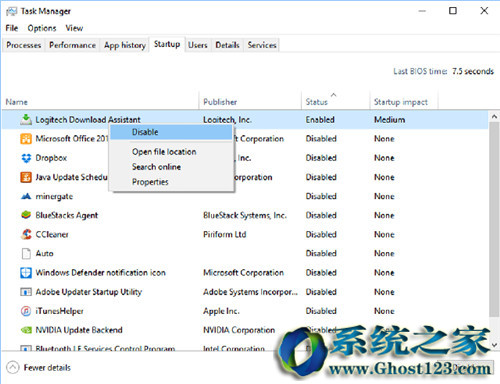Select the Dropbox entry name

[x=51, y=158]
